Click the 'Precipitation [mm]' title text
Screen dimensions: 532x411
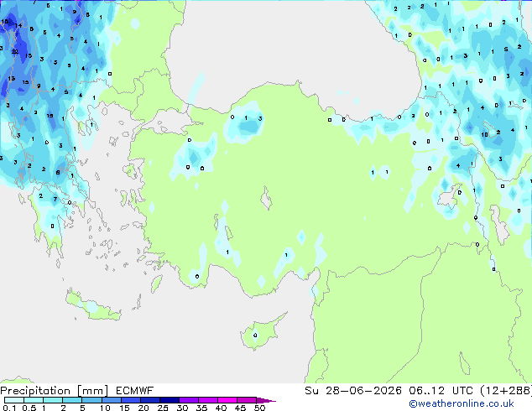(55, 391)
